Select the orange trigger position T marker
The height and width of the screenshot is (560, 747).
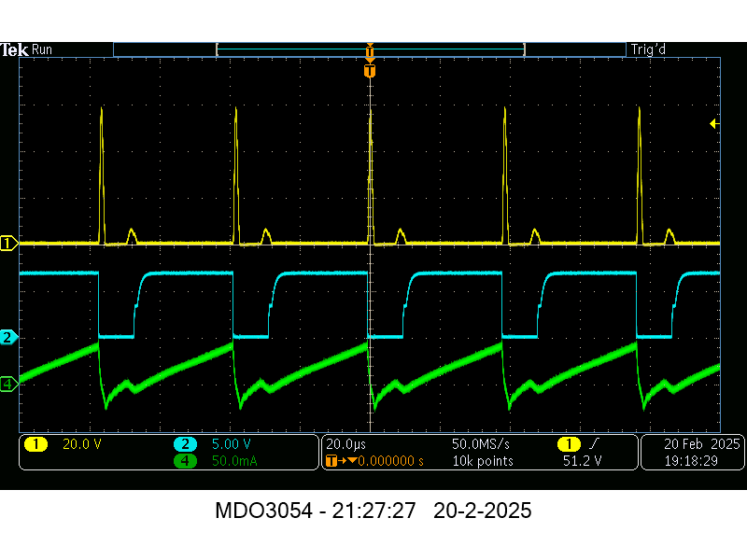pyautogui.click(x=370, y=71)
